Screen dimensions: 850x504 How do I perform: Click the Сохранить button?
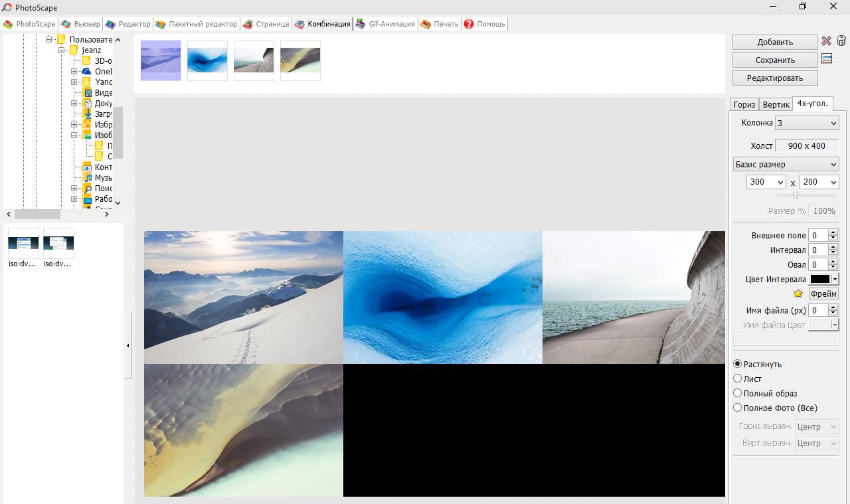click(x=775, y=60)
